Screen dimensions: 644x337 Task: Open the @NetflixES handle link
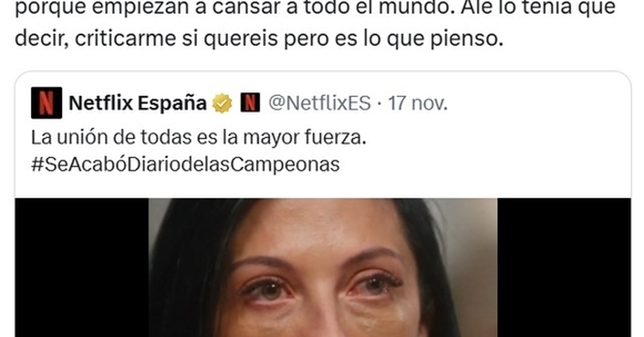(x=320, y=103)
